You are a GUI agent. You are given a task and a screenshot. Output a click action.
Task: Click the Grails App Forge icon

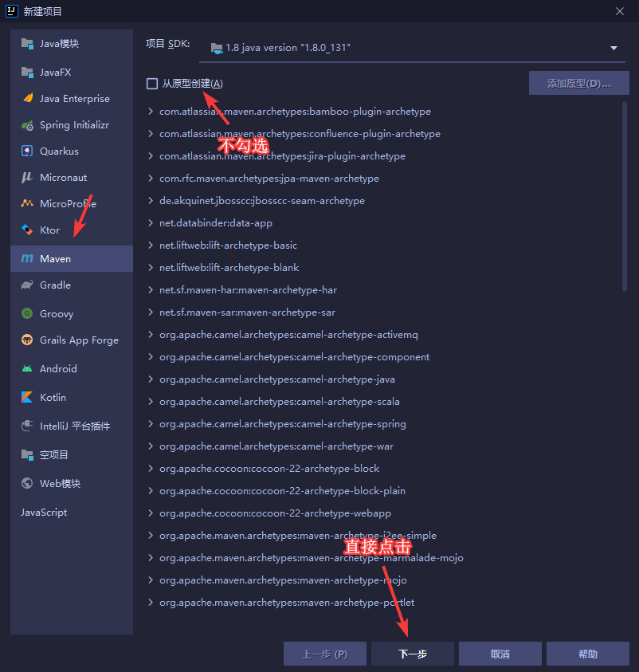tap(27, 340)
